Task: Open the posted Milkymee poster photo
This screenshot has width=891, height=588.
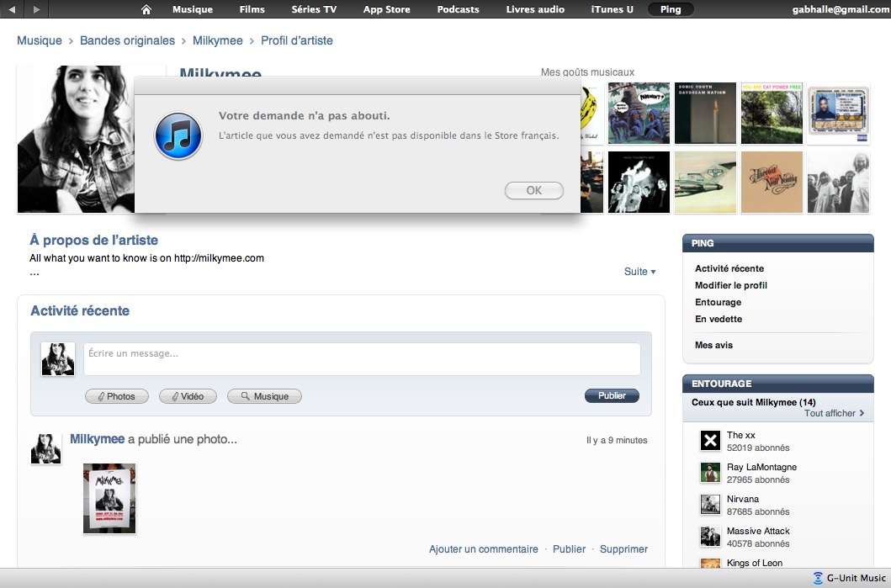Action: [109, 498]
